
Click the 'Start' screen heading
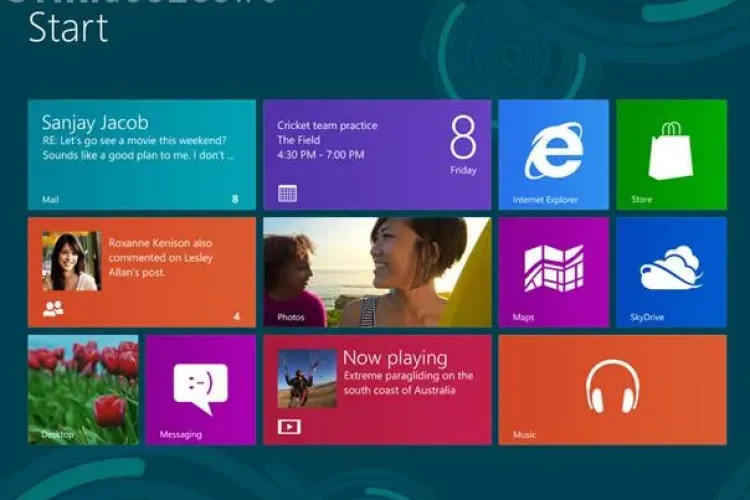click(68, 28)
